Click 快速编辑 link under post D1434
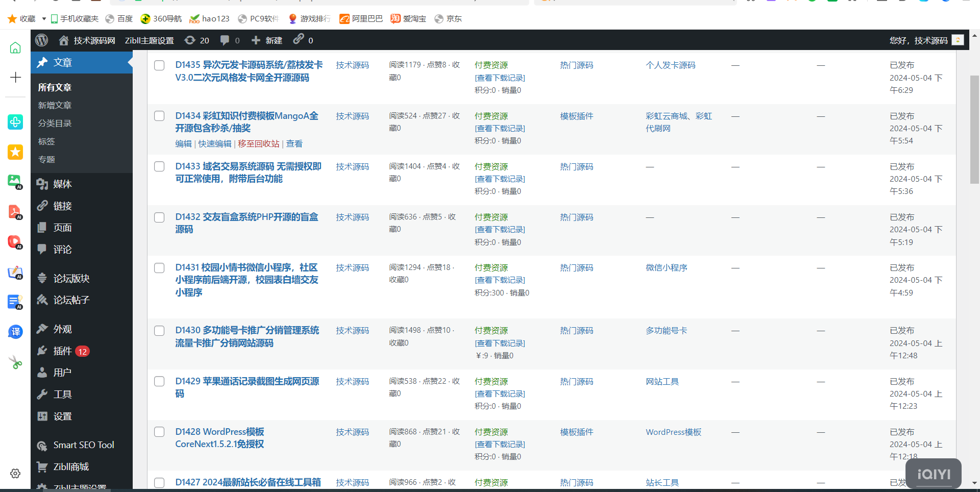This screenshot has width=980, height=492. [x=214, y=144]
